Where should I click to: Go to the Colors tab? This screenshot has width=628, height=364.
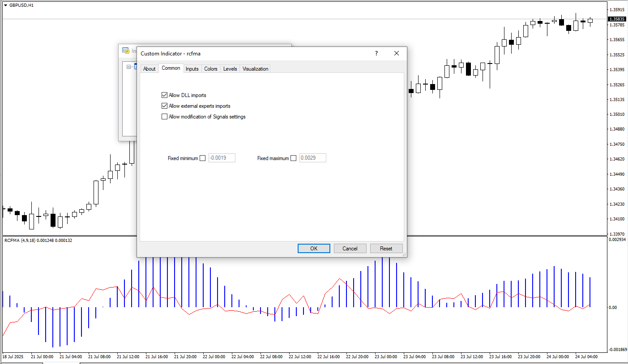[x=210, y=69]
